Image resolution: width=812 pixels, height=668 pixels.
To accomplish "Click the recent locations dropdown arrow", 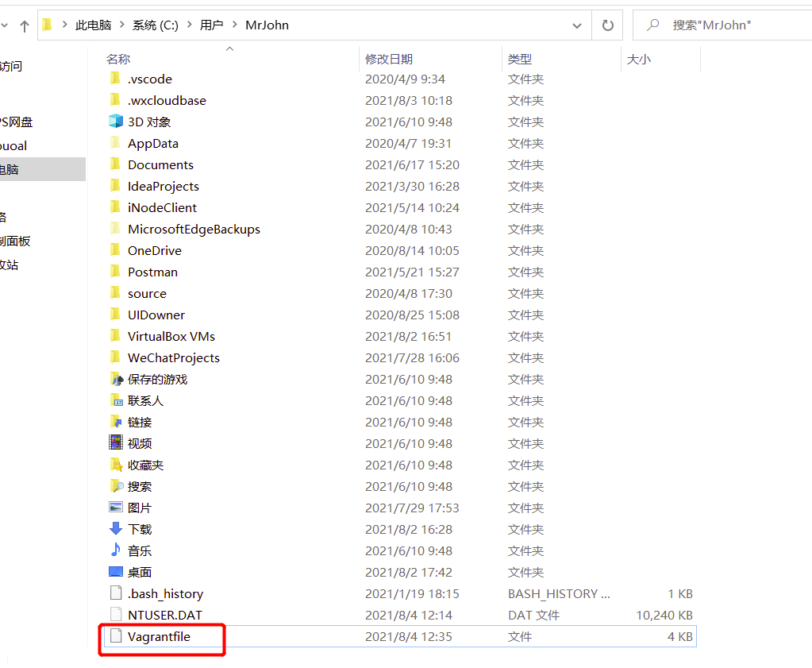I will [x=4, y=25].
